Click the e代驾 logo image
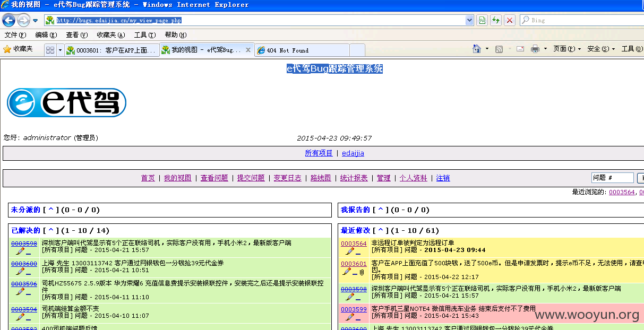 (x=66, y=102)
